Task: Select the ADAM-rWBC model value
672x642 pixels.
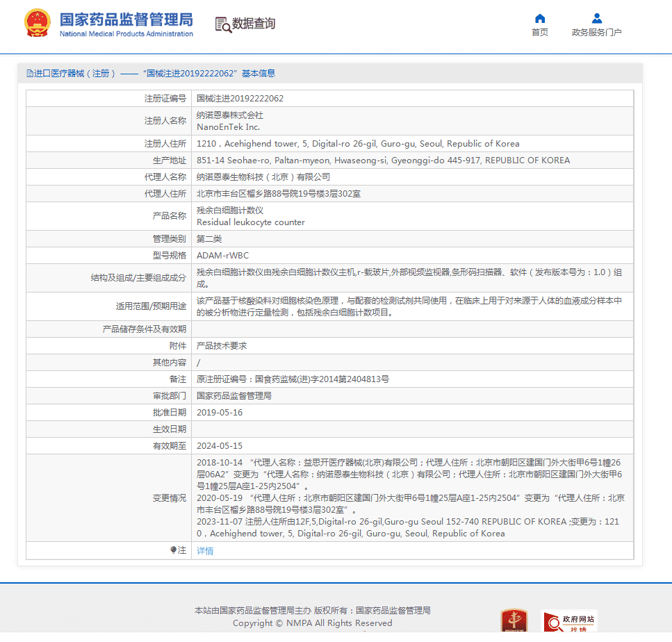Action: tap(223, 256)
